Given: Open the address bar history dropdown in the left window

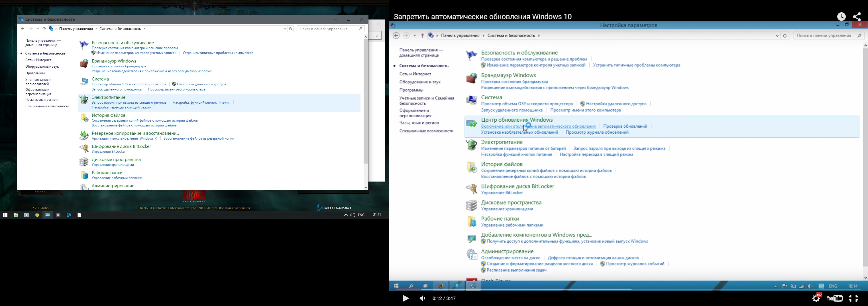Looking at the screenshot, I should [x=285, y=29].
